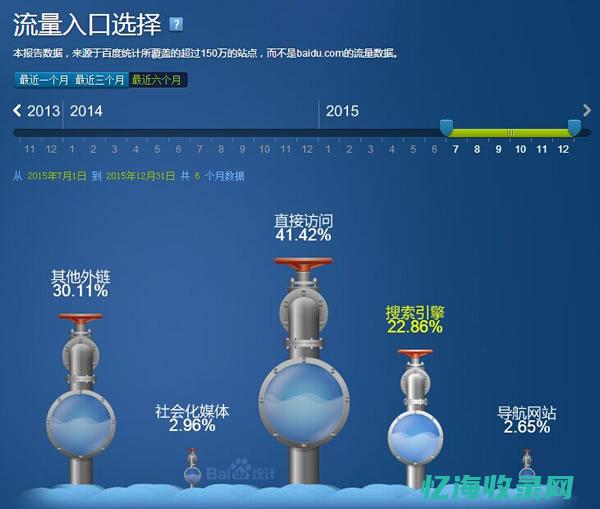This screenshot has height=509, width=600.
Task: Click the 2015年12月31日 end date text
Action: [140, 176]
